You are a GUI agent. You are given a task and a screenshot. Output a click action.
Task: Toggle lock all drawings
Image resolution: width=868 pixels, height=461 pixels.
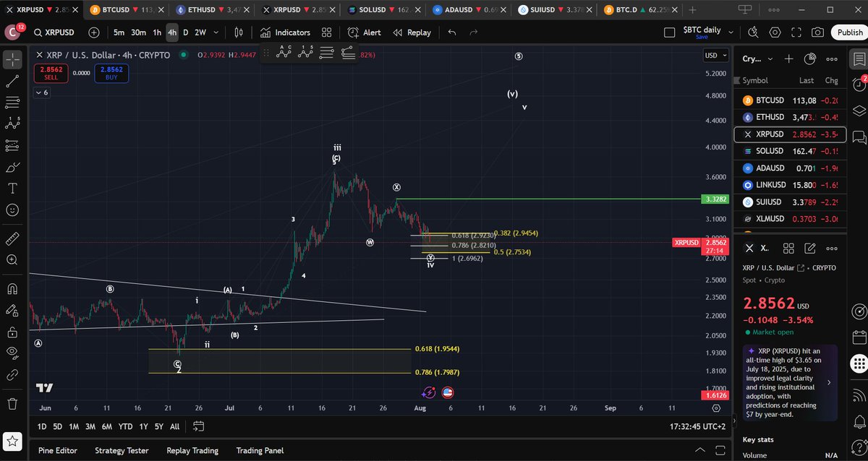12,332
